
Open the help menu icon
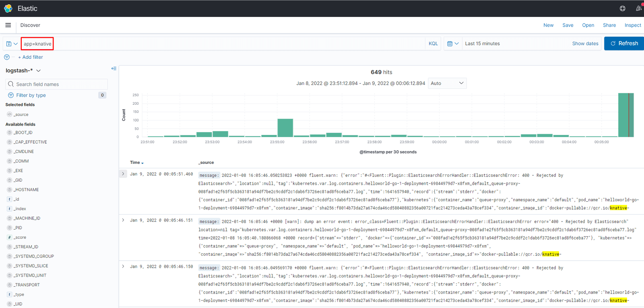tap(623, 8)
